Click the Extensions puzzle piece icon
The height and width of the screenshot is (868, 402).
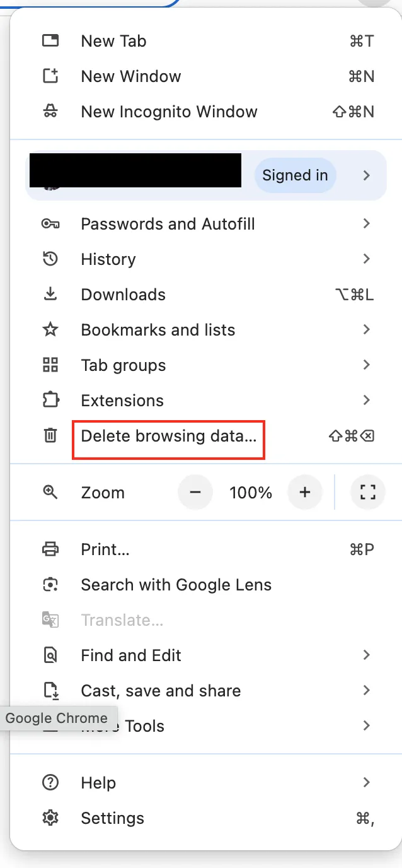(50, 401)
